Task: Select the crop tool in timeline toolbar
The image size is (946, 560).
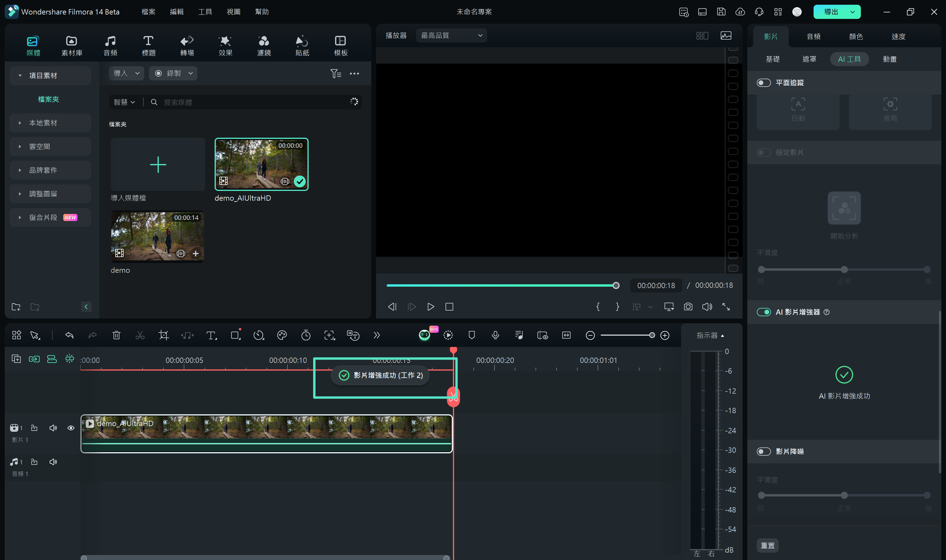Action: click(x=163, y=335)
